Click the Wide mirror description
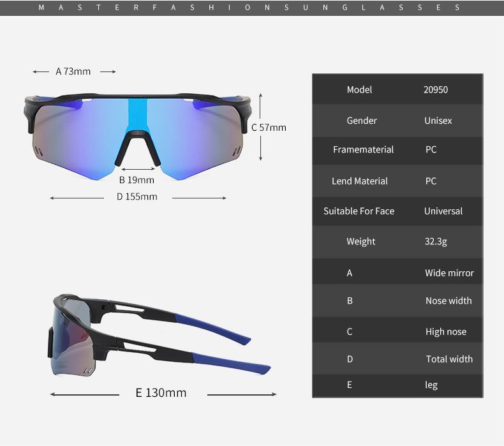Image resolution: width=504 pixels, height=446 pixels. click(x=449, y=273)
